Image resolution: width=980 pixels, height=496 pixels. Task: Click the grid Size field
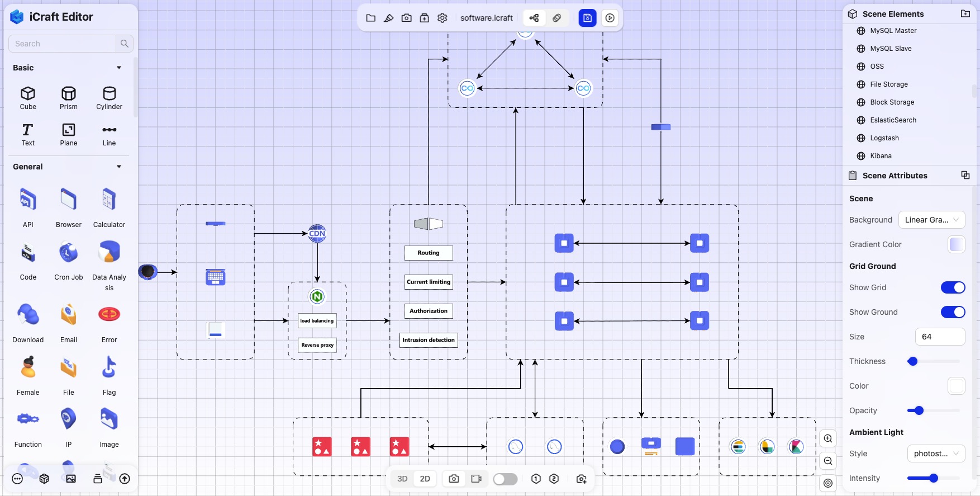(940, 337)
